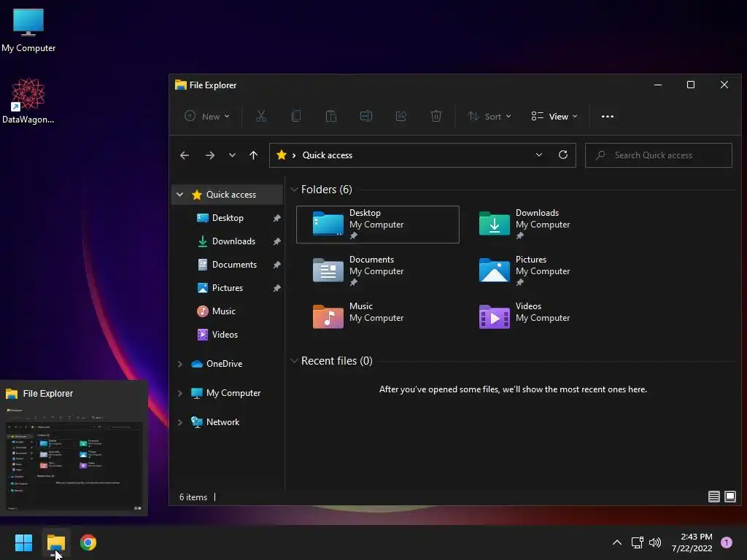Go forward with the right arrow

[209, 155]
